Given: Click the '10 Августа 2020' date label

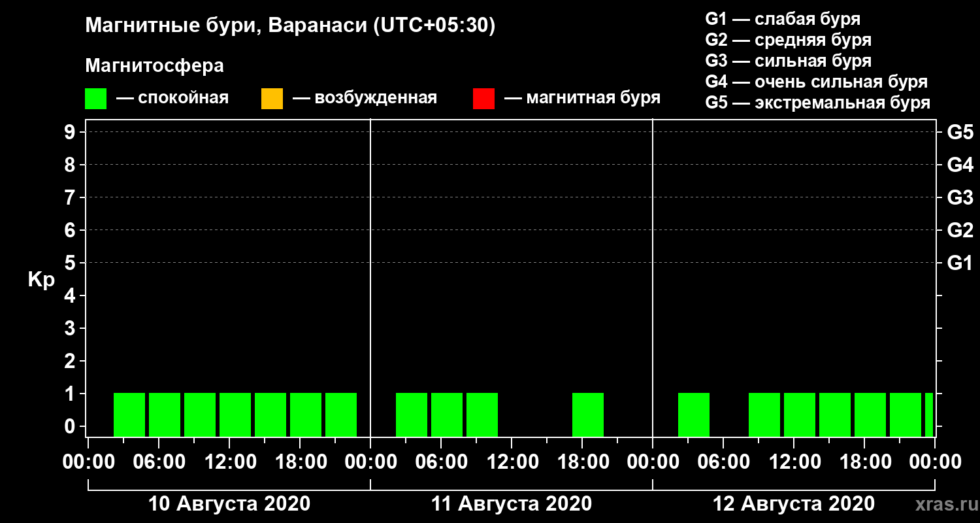Looking at the screenshot, I should click(x=229, y=504).
